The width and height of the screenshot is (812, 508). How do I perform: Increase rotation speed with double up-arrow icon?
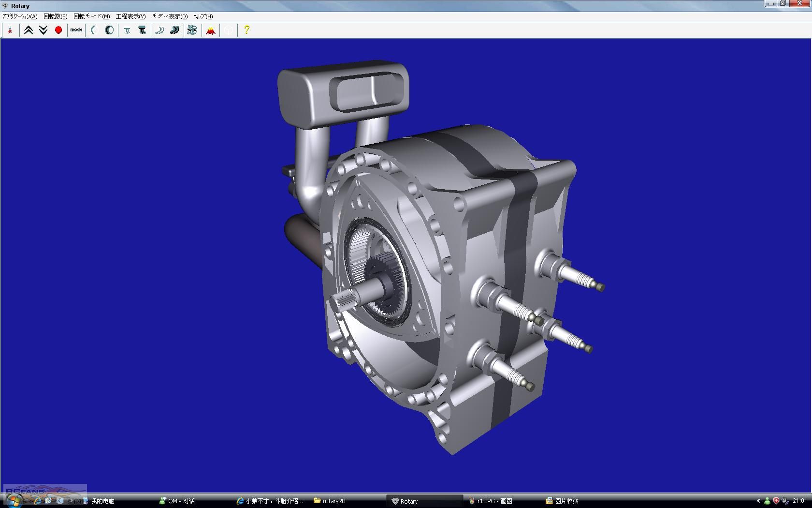[29, 30]
